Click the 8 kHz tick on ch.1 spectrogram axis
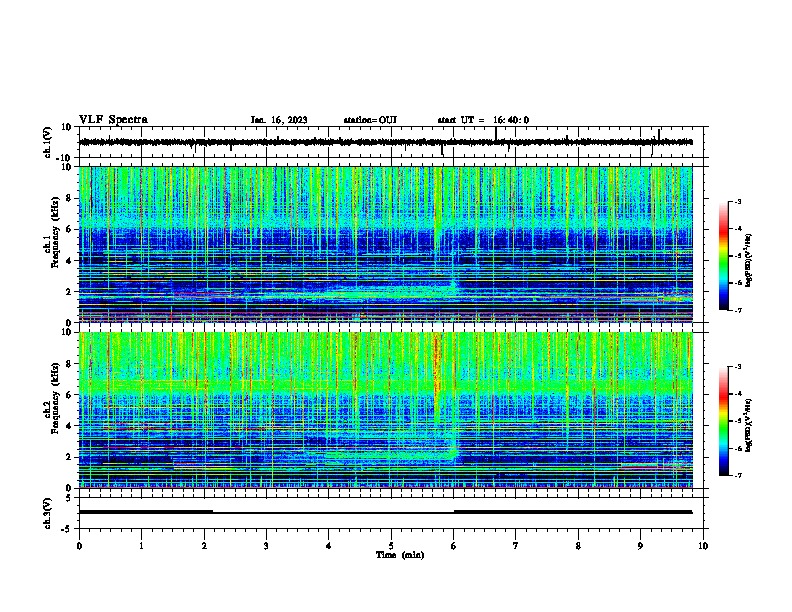792x612 pixels. coord(68,198)
